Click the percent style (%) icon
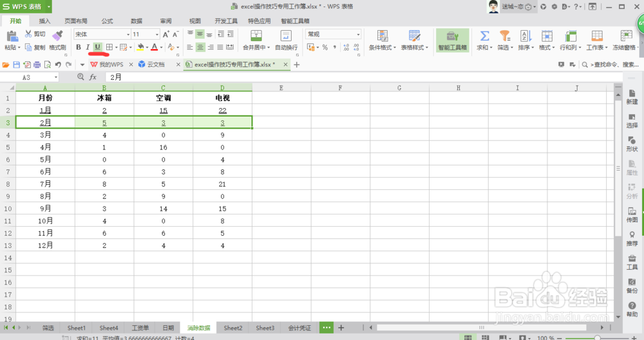 coord(325,47)
